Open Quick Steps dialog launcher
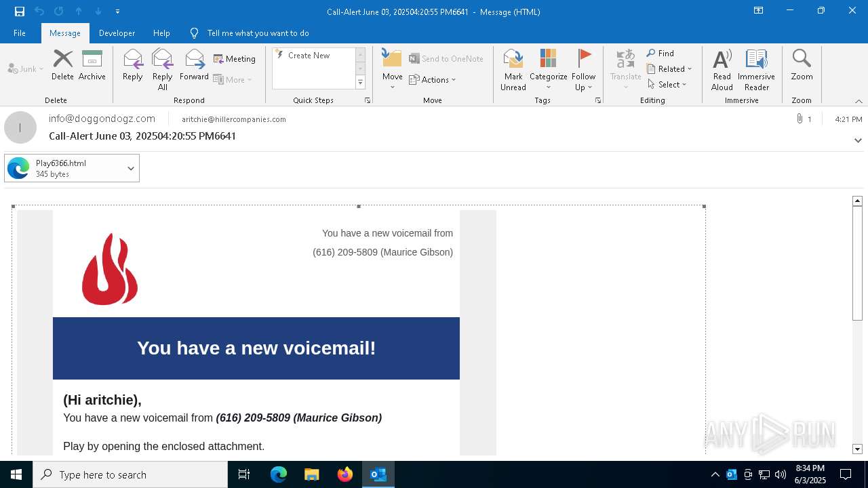 368,100
